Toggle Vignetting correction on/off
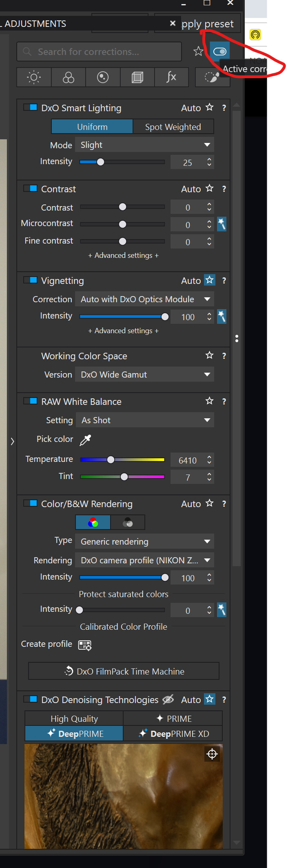288x868 pixels. pos(31,280)
